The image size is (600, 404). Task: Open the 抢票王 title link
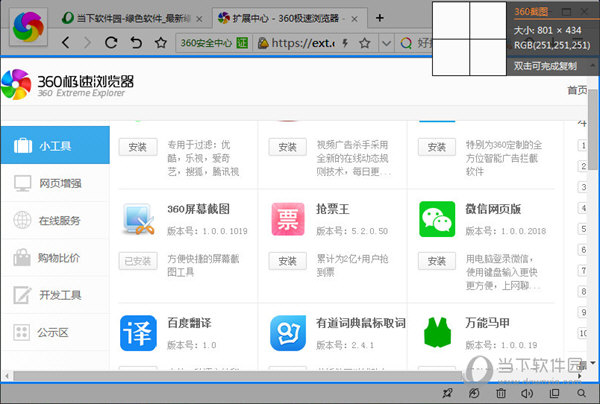pyautogui.click(x=333, y=209)
